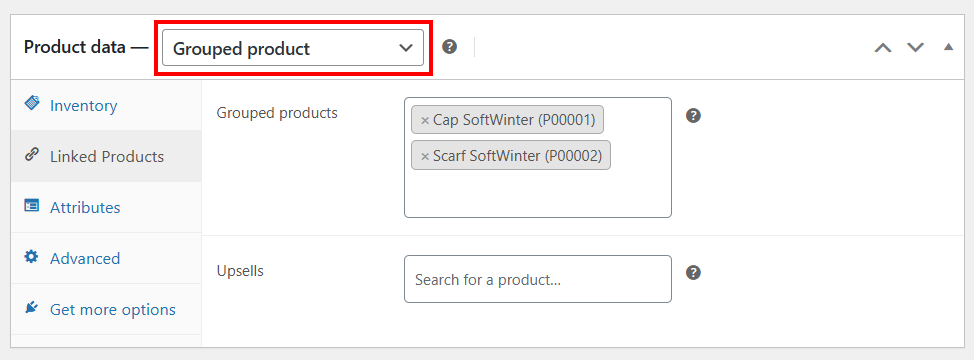Viewport: 974px width, 360px height.
Task: Remove Cap SoftWinter from grouped products
Action: tap(425, 120)
